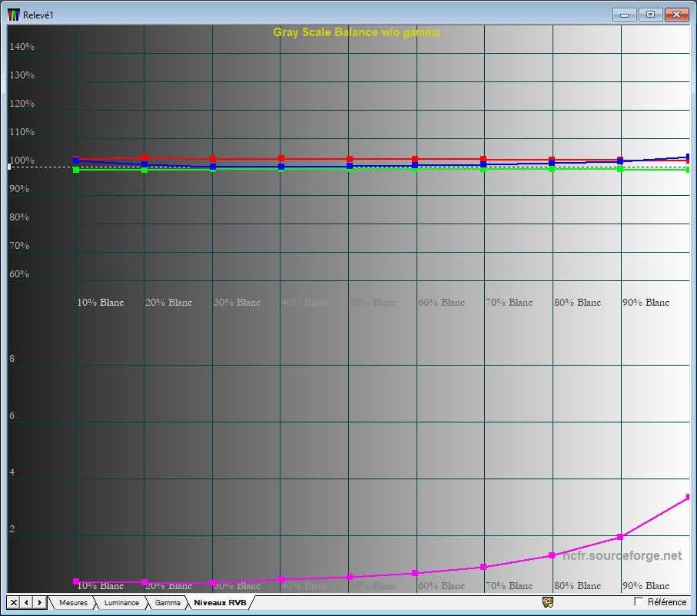697x616 pixels.
Task: Open the Luminance tab
Action: pos(121,603)
